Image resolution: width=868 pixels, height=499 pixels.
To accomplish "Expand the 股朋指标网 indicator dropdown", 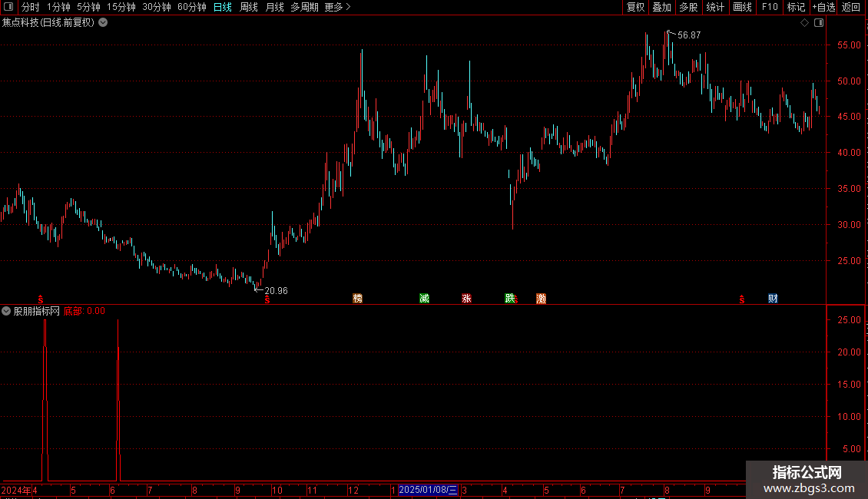I will coord(6,311).
